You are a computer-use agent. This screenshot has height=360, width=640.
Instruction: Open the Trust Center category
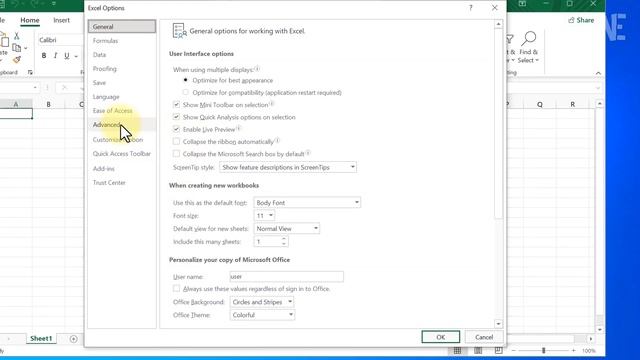[x=122, y=182]
